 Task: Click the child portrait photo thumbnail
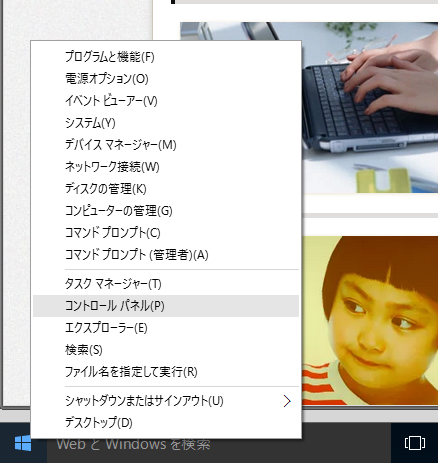tap(370, 321)
